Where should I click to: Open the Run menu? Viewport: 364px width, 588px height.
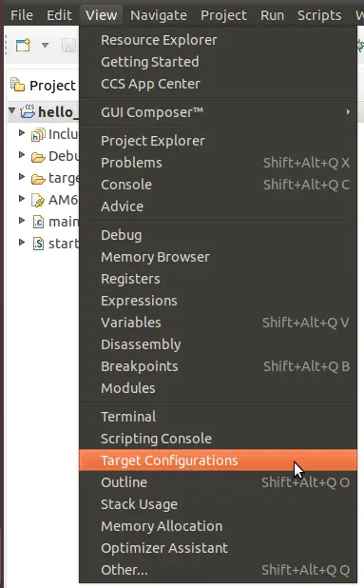[x=272, y=15]
